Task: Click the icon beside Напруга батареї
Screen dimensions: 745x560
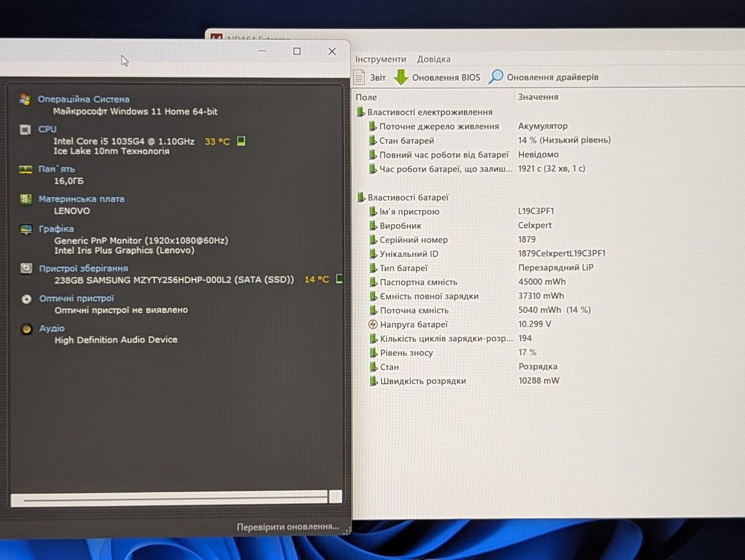Action: (373, 324)
